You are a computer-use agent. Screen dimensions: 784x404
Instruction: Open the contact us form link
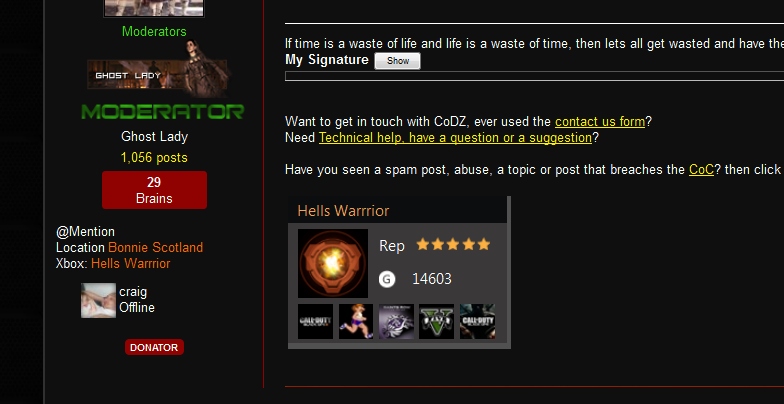(600, 122)
